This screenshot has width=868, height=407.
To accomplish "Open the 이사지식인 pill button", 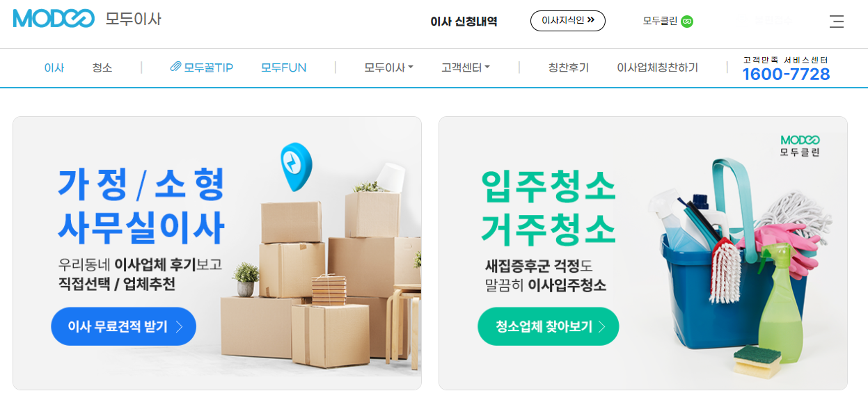I will pos(568,21).
